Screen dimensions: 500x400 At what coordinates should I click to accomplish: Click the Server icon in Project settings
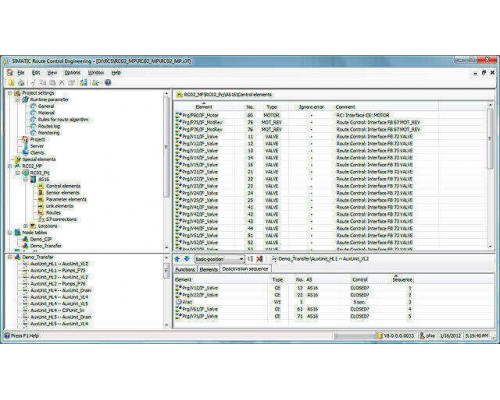coord(25,146)
